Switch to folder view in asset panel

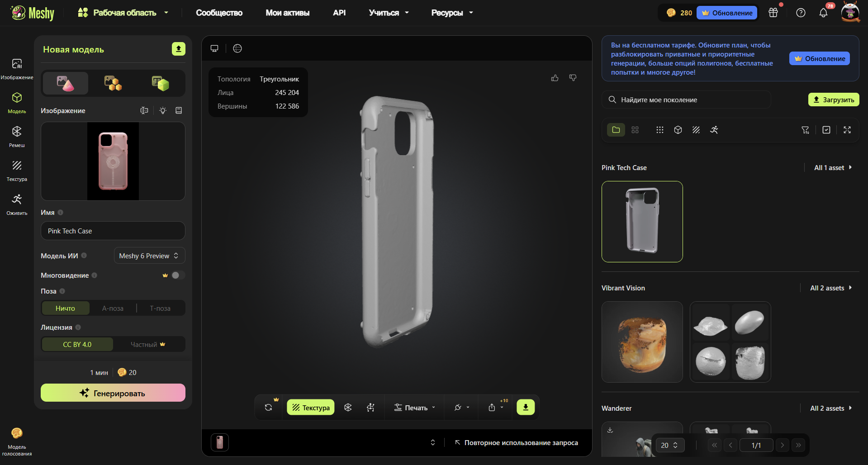[x=616, y=130]
